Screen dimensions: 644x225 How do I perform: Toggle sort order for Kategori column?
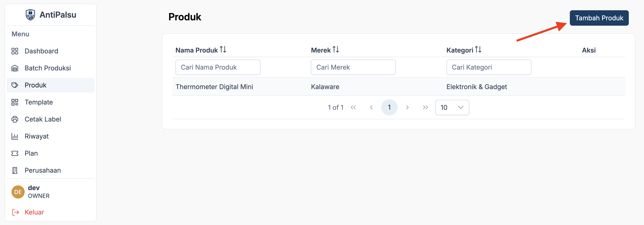tap(478, 50)
